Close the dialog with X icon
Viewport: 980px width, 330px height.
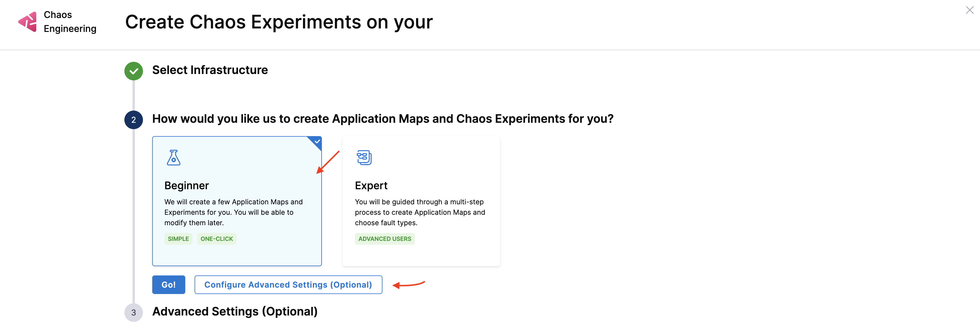pyautogui.click(x=969, y=10)
